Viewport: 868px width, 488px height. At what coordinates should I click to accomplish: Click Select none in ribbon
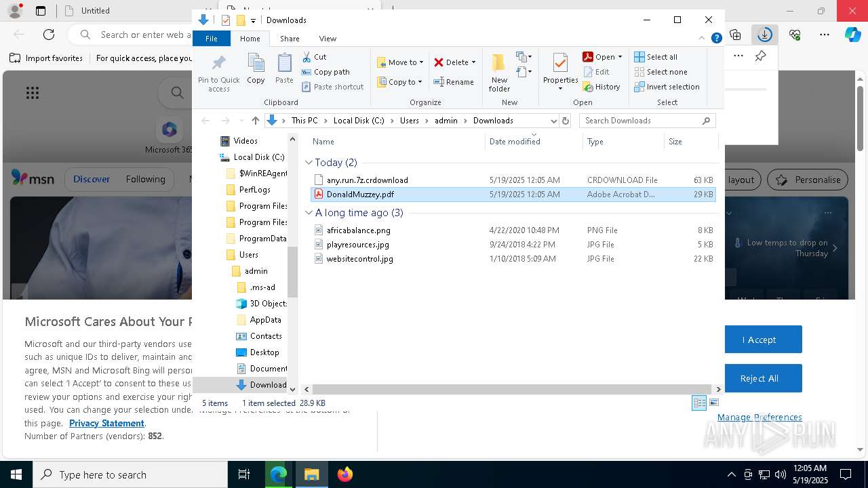coord(660,72)
